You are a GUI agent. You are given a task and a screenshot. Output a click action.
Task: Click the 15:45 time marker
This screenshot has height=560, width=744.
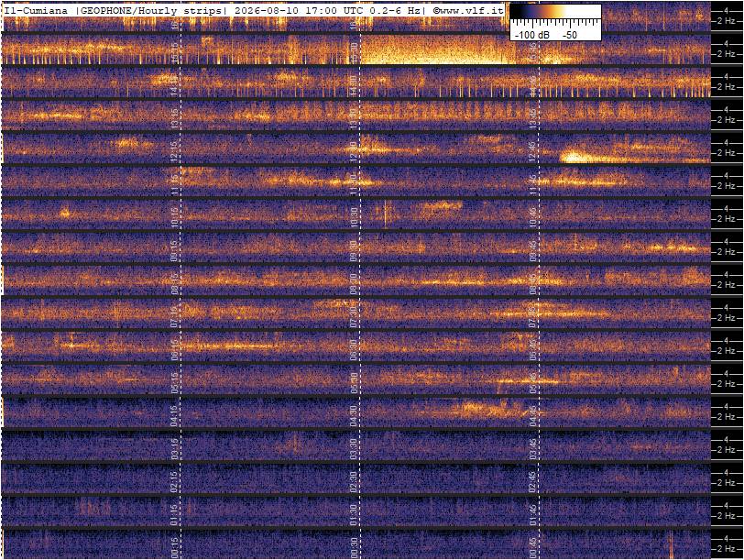coord(533,51)
